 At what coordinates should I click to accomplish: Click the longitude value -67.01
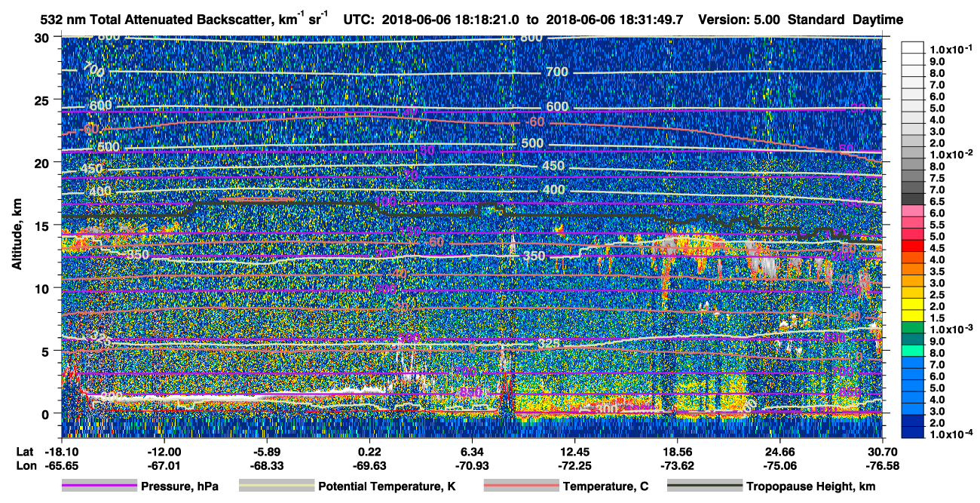[164, 465]
